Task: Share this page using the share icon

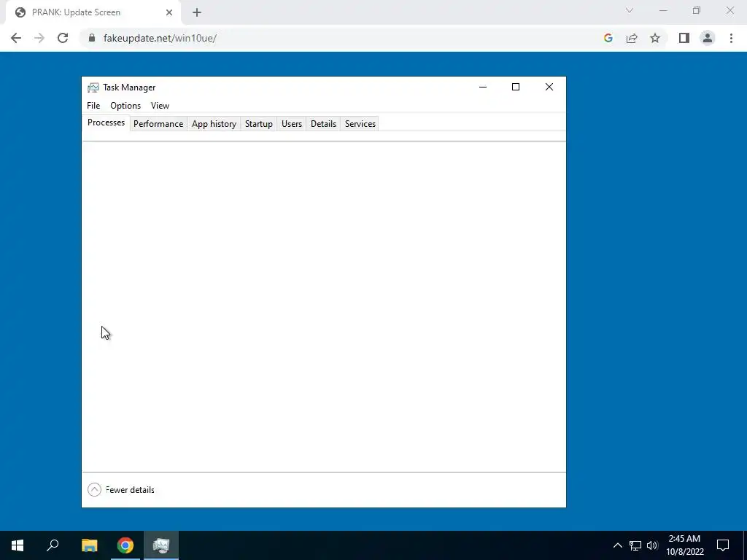Action: [x=632, y=38]
